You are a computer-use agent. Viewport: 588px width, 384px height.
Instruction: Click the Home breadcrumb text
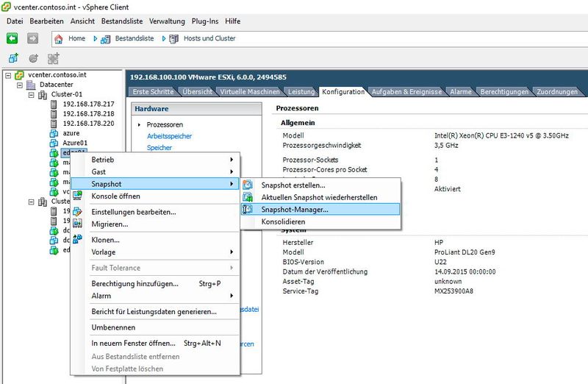coord(76,38)
